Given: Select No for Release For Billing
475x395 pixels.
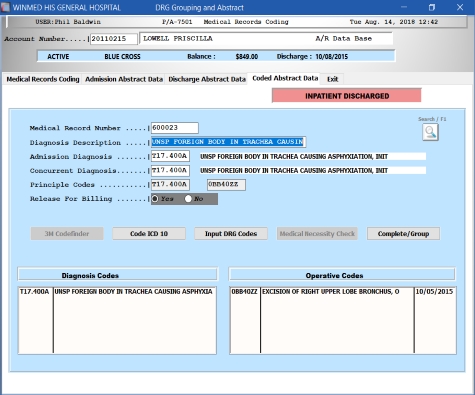Looking at the screenshot, I should pyautogui.click(x=188, y=199).
